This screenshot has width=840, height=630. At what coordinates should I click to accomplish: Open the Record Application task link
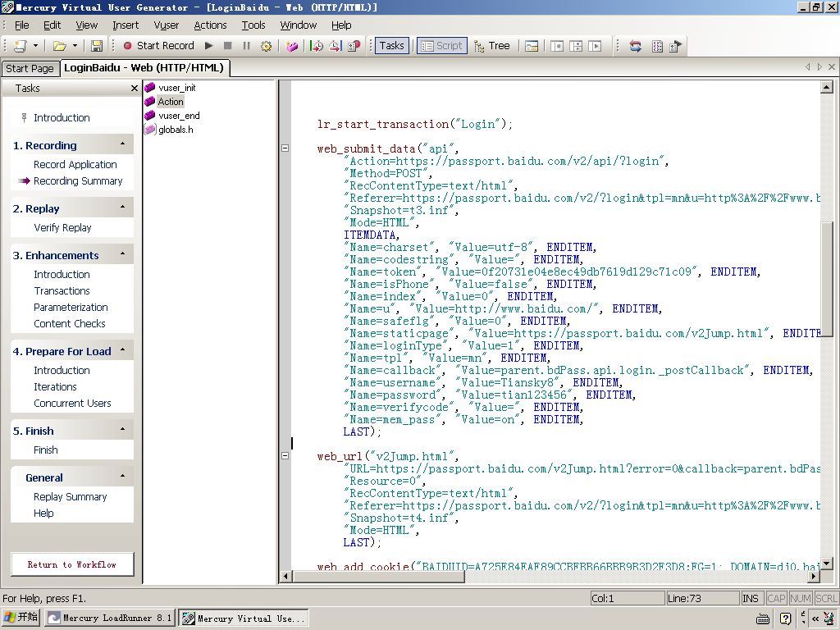(x=75, y=165)
